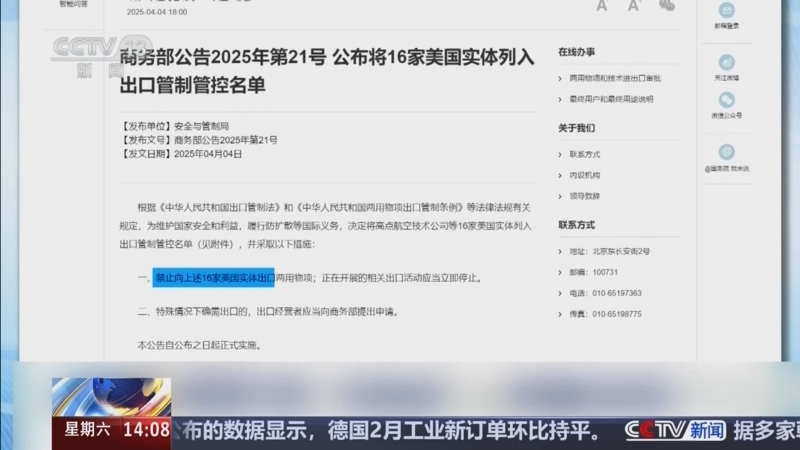Click the 邮编：100731 row
This screenshot has width=800, height=450.
pos(593,272)
